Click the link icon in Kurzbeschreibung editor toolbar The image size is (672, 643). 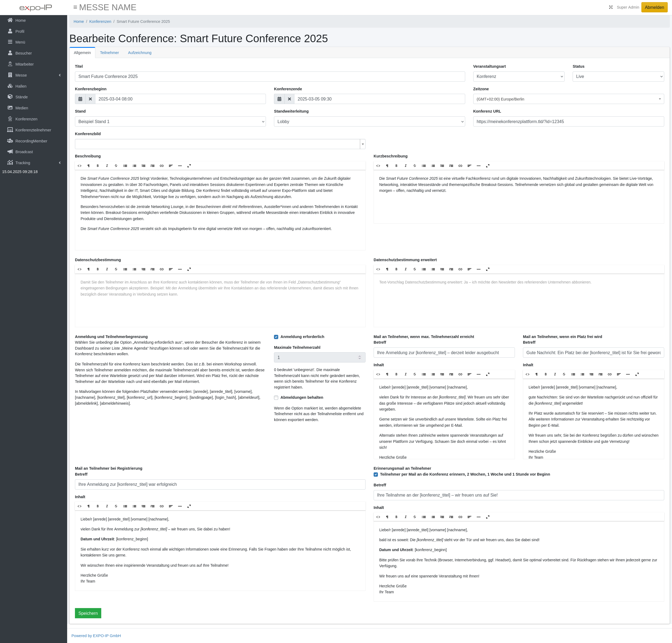(460, 166)
